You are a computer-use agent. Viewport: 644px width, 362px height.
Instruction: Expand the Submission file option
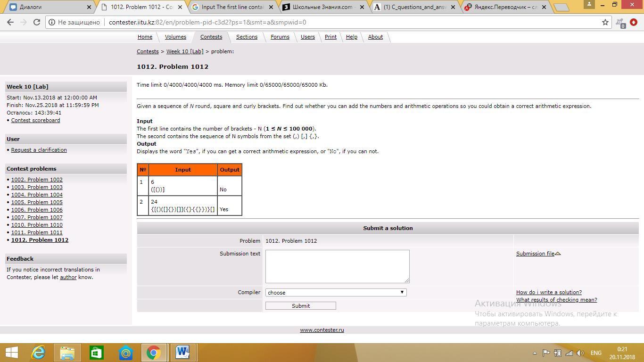538,254
